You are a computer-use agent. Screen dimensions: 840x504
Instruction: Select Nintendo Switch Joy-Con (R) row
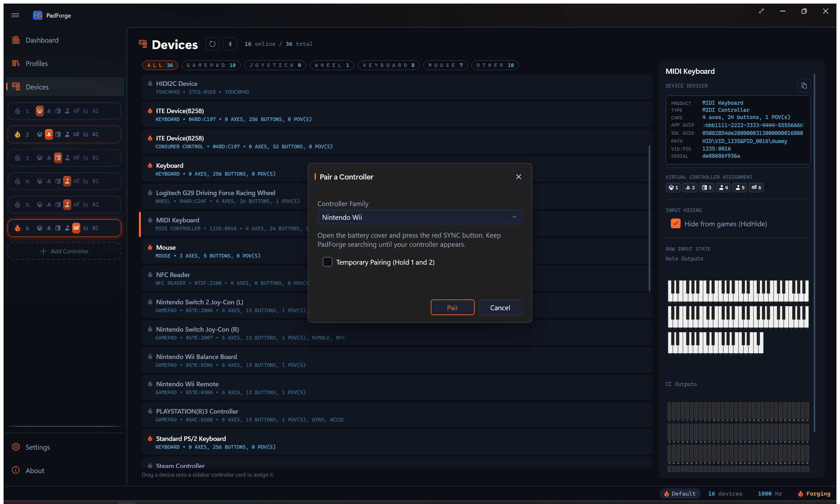click(x=397, y=333)
